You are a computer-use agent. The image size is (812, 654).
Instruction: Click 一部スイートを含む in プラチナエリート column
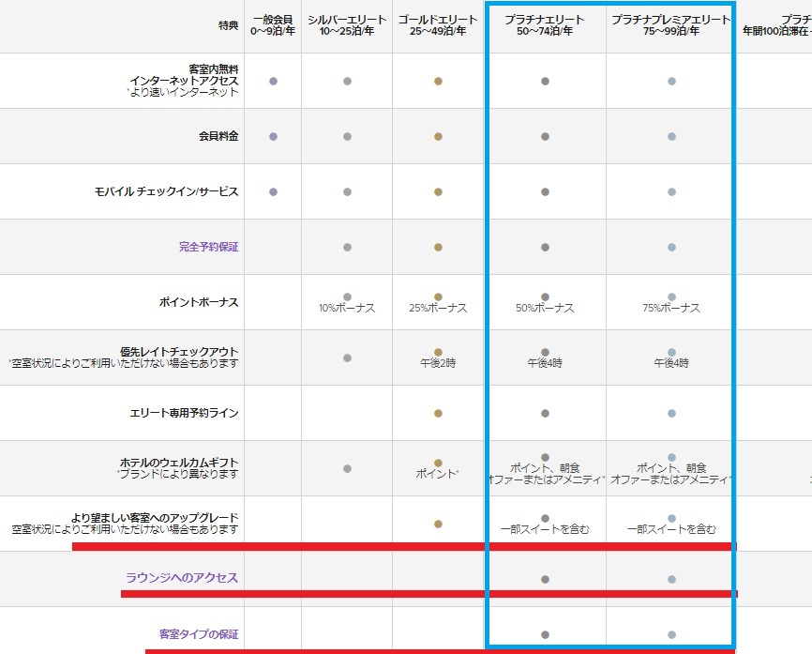[545, 529]
